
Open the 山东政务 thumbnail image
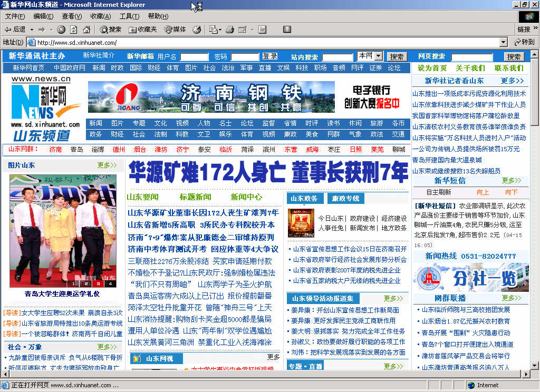coord(301,223)
